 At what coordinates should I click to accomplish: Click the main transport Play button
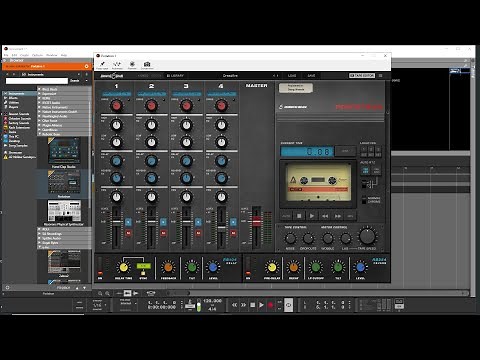[261, 305]
